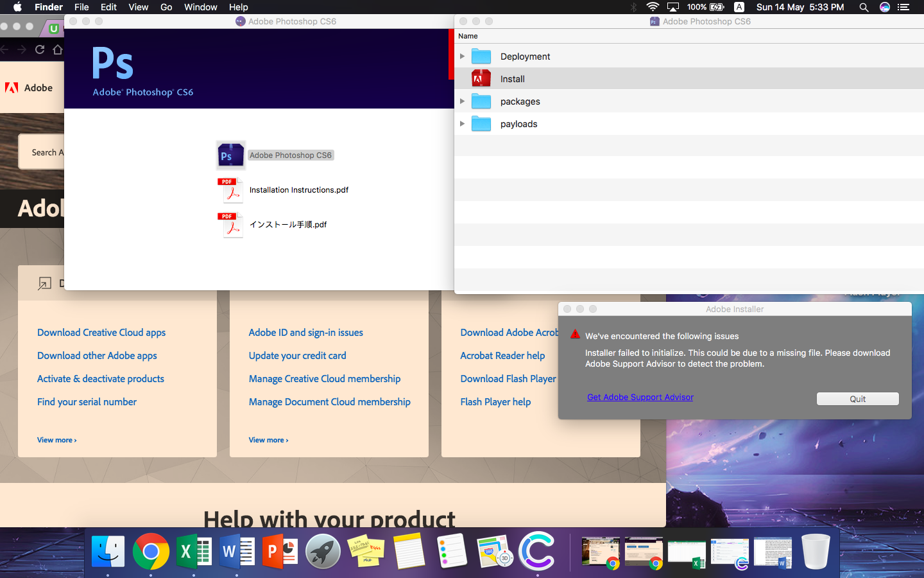Expand the packages folder disclosure triangle
Image resolution: width=924 pixels, height=578 pixels.
[462, 101]
